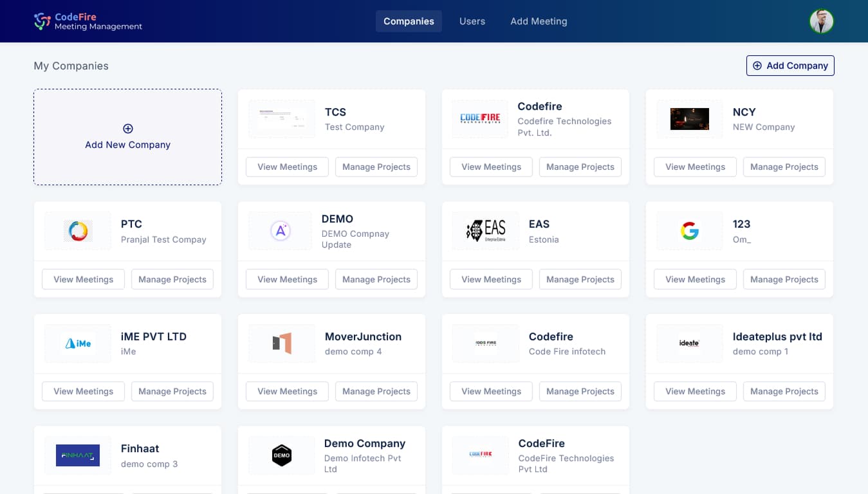
Task: Click the 'EAS' company name
Action: point(539,224)
